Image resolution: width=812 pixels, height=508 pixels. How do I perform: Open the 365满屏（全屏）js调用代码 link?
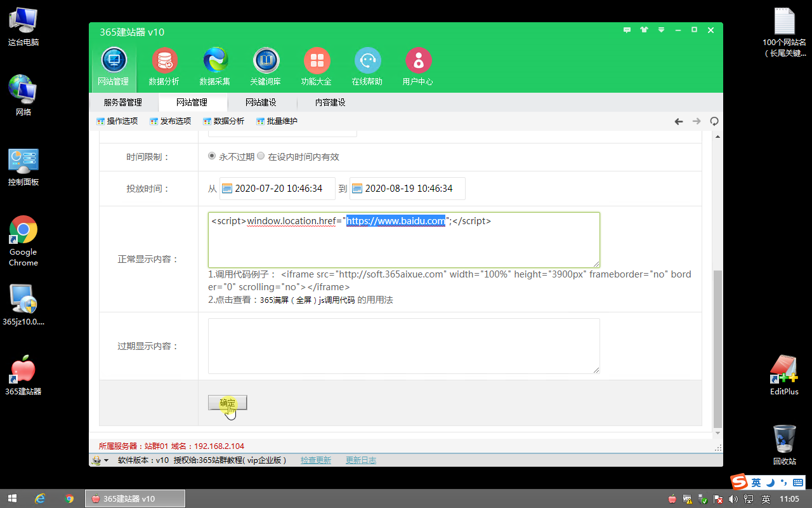[x=308, y=300]
